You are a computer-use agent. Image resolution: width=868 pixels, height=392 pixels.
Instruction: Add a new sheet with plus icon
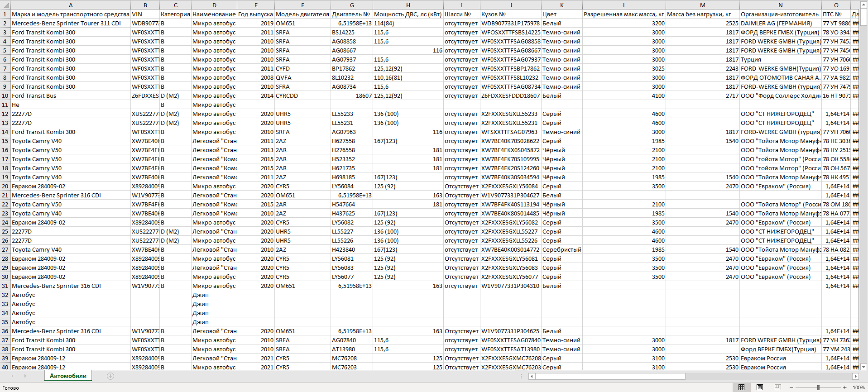[110, 376]
